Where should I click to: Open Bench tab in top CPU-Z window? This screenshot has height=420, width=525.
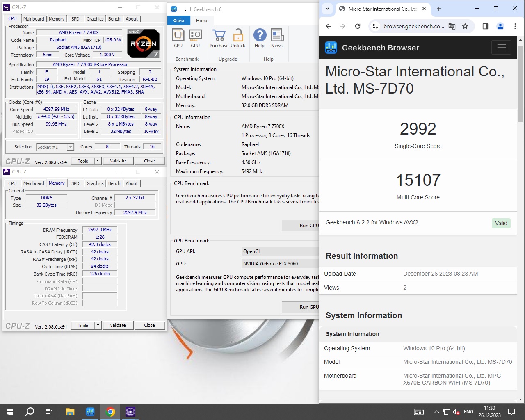pyautogui.click(x=114, y=19)
